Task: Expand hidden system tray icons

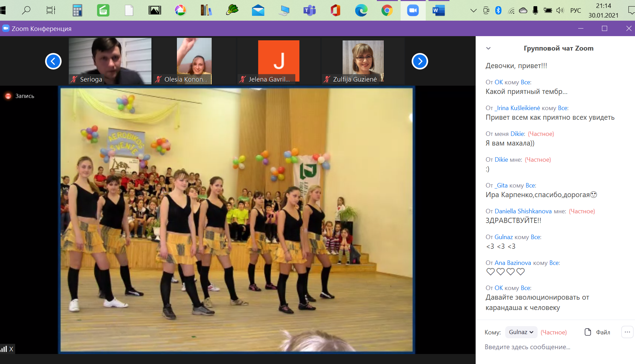Action: [x=473, y=10]
